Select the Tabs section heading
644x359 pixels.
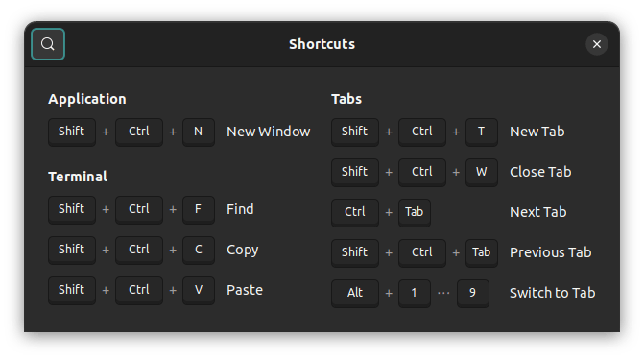coord(346,99)
